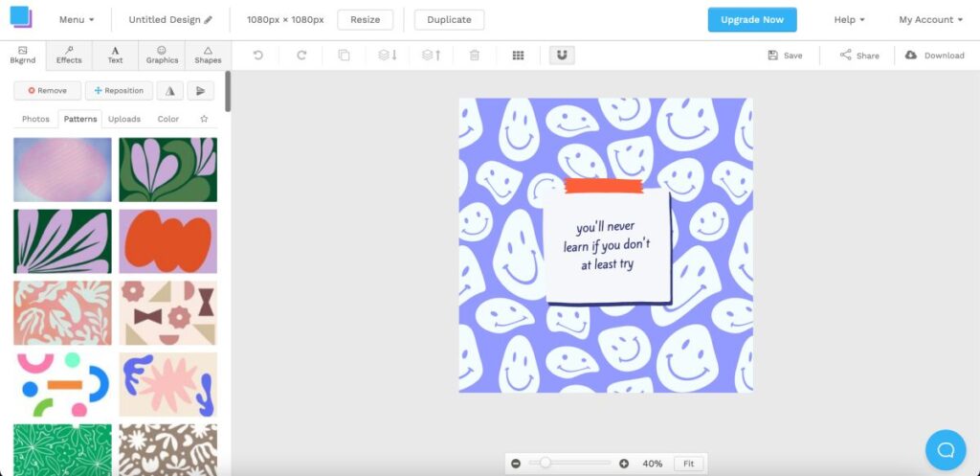This screenshot has height=476, width=980.
Task: Click the blue app logo
Action: 21,17
